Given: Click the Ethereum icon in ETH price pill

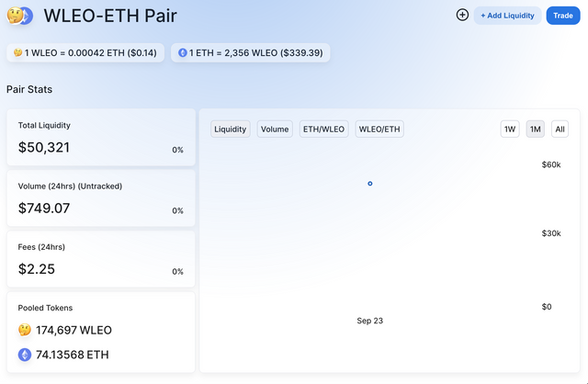Looking at the screenshot, I should coord(183,52).
